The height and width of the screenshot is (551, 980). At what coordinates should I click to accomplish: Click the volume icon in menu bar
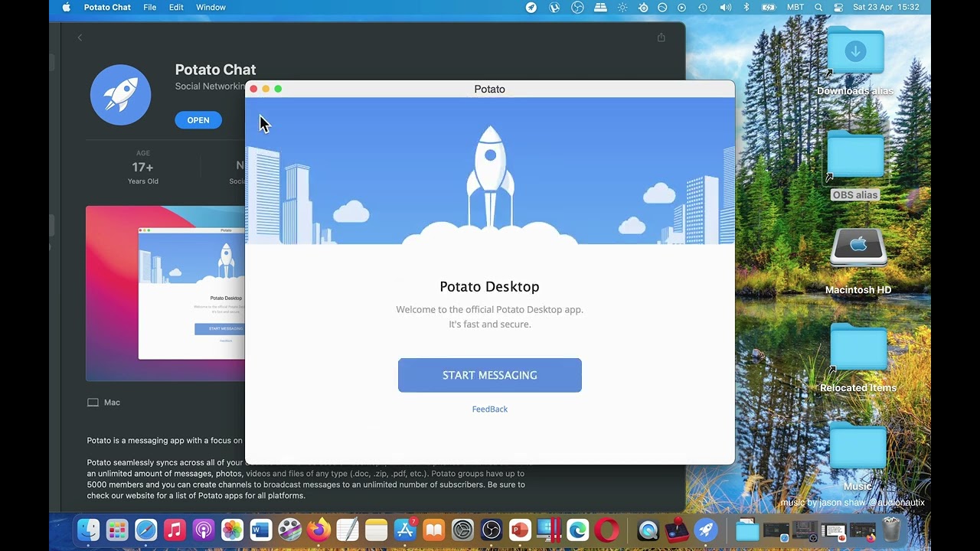(725, 8)
